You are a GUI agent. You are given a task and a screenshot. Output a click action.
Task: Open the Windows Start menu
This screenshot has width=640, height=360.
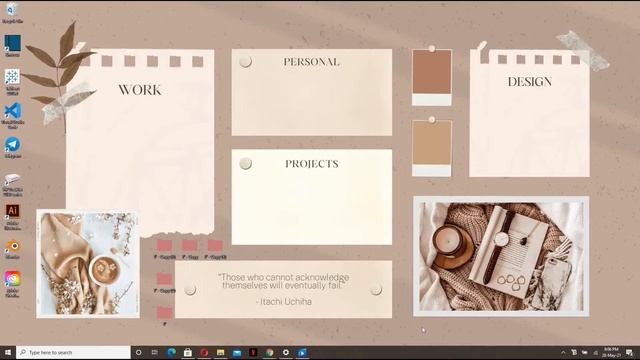[x=8, y=352]
